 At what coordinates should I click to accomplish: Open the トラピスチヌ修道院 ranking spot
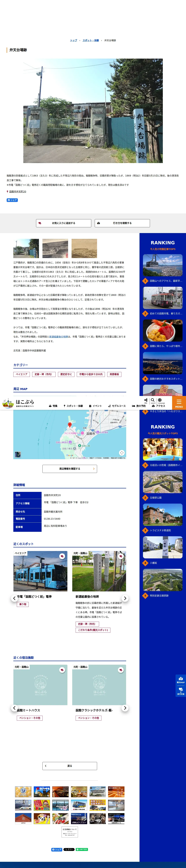163,518
